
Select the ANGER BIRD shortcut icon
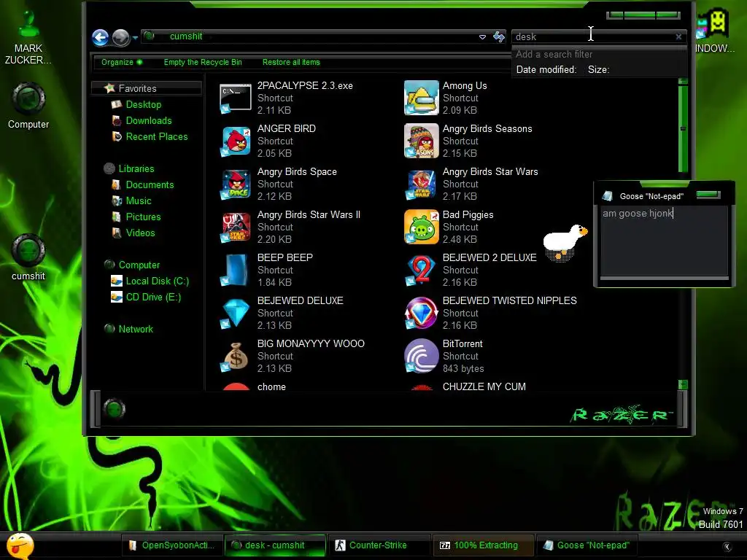coord(236,141)
